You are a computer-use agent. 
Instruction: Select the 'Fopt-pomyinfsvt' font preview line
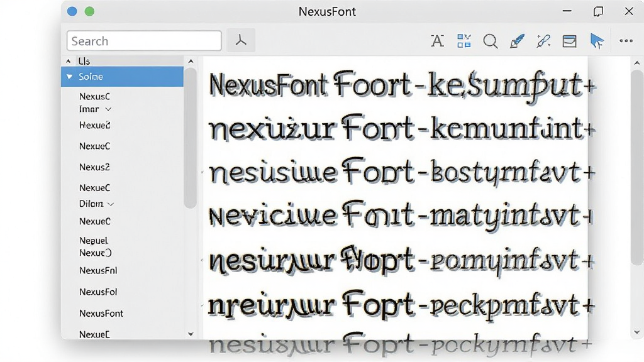pos(401,260)
